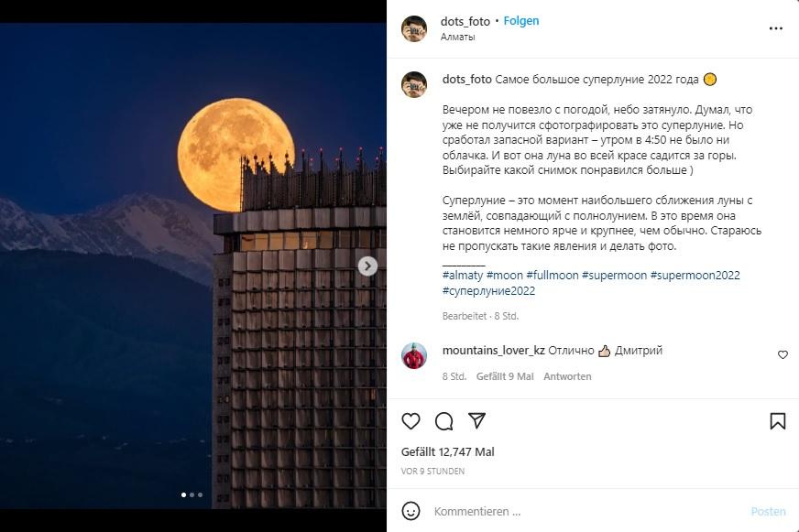Click dots_foto avatar in post header
799x532 pixels.
coord(414,28)
